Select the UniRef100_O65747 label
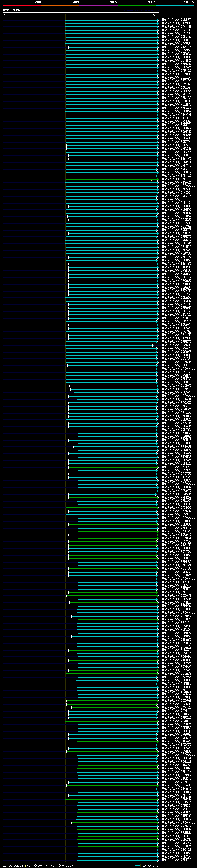 pyautogui.click(x=177, y=84)
